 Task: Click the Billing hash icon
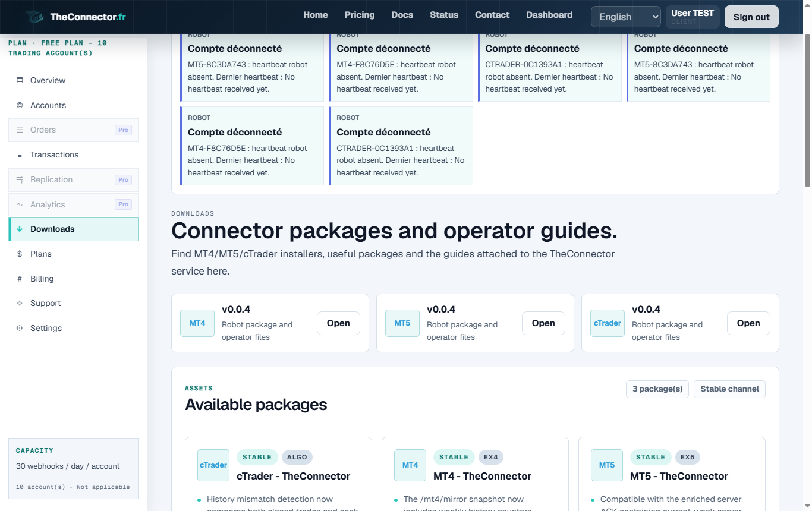point(20,279)
